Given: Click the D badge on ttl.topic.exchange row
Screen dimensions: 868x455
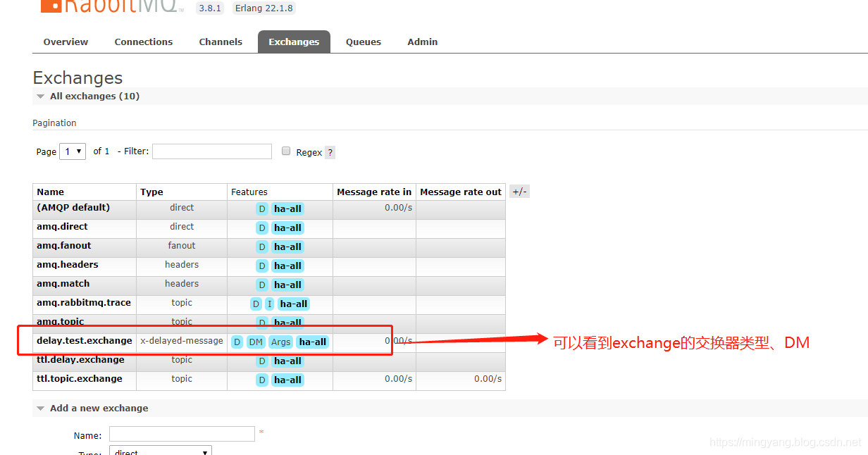Looking at the screenshot, I should (x=262, y=380).
